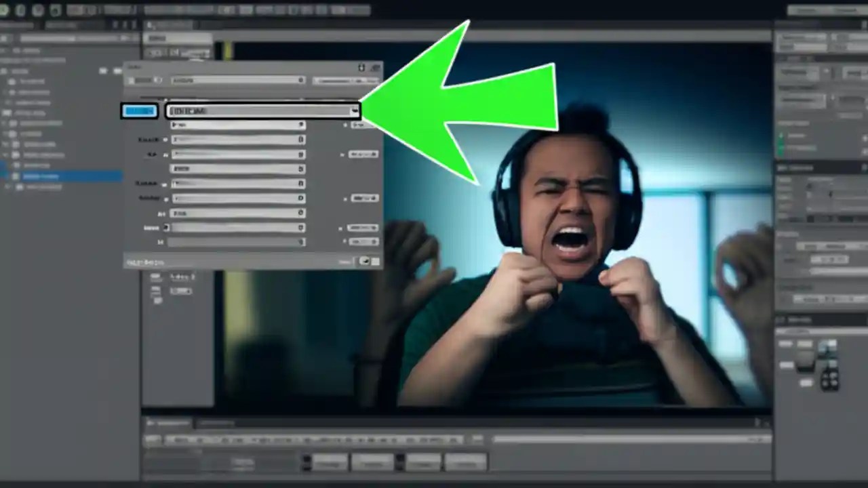Toggle the round switch at the dialog's bottom-right
Image resolution: width=868 pixels, height=488 pixels.
click(x=366, y=261)
